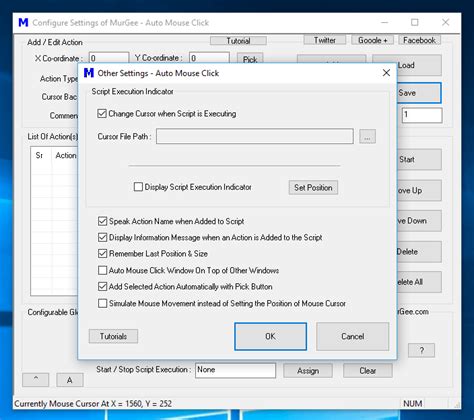Click the Save button in main window
474x420 pixels.
[x=419, y=93]
